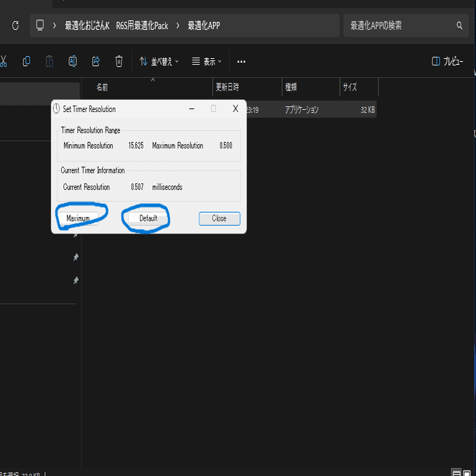Click the Maximum button in Set Timer Resolution

click(x=78, y=218)
